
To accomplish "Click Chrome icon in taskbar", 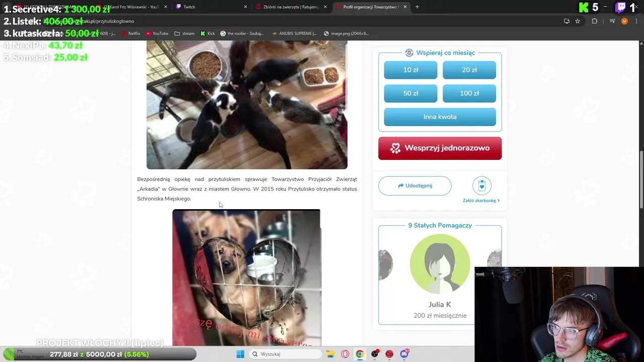I will [x=360, y=354].
